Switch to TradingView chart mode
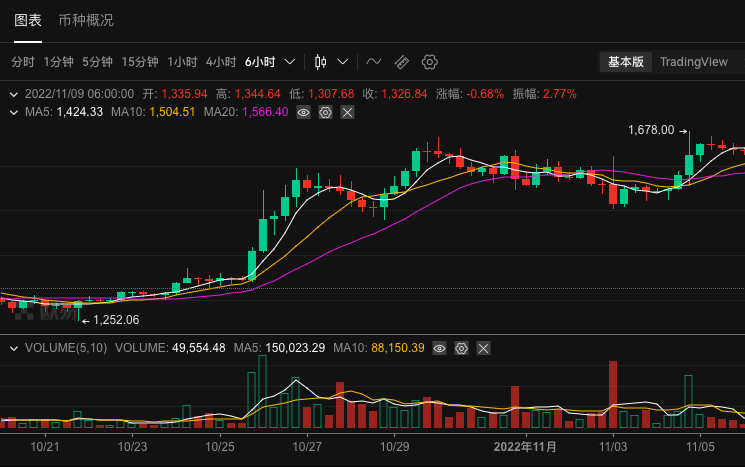Viewport: 745px width, 467px height. 694,62
